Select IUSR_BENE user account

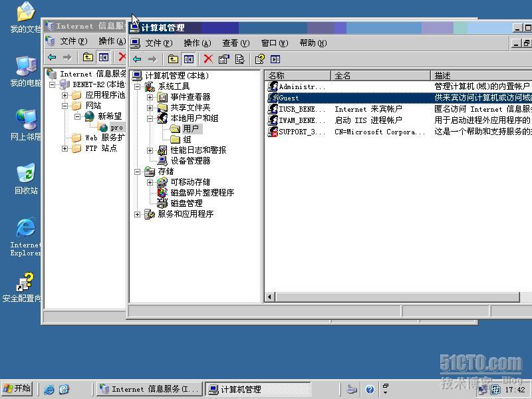coord(398,109)
